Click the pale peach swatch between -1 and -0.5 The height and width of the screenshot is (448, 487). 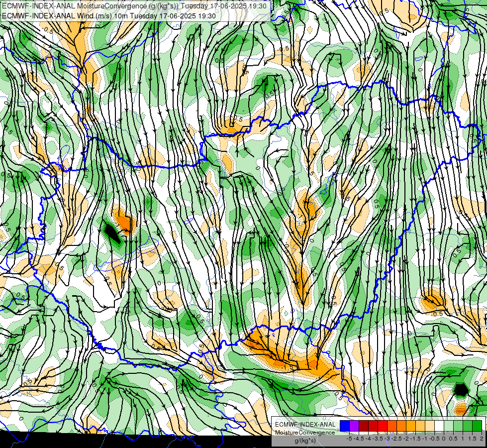pyautogui.click(x=430, y=426)
